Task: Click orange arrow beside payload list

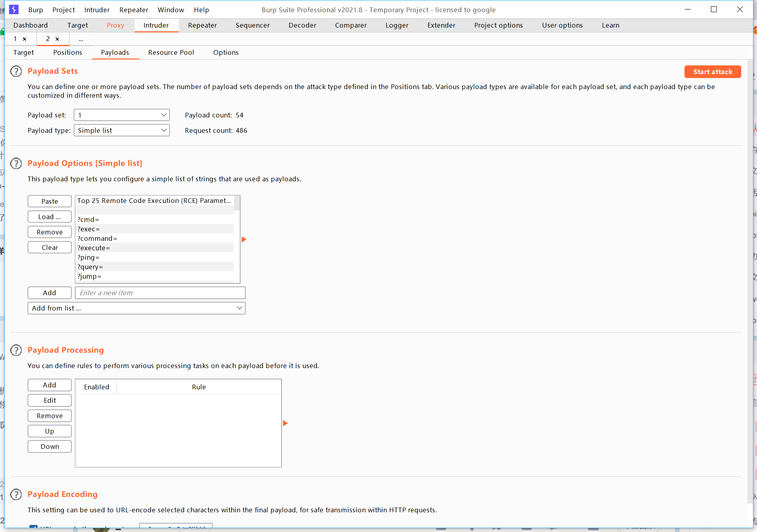Action: pyautogui.click(x=244, y=239)
